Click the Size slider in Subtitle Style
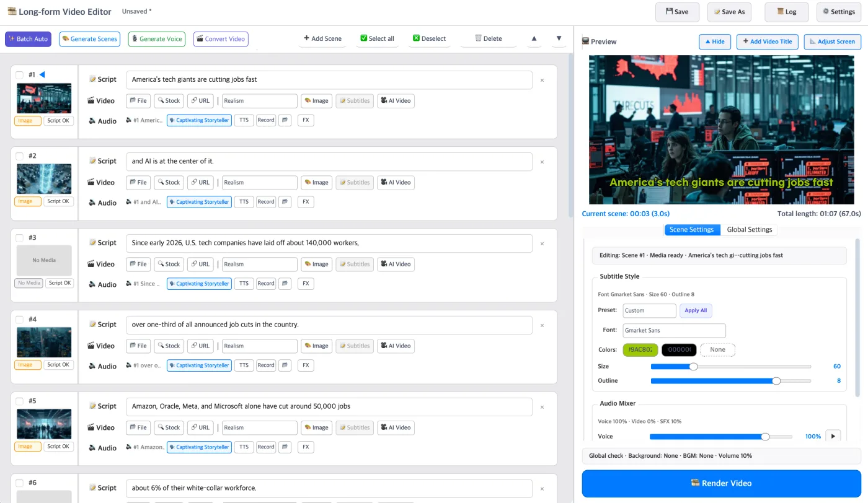The width and height of the screenshot is (868, 503). pyautogui.click(x=730, y=367)
